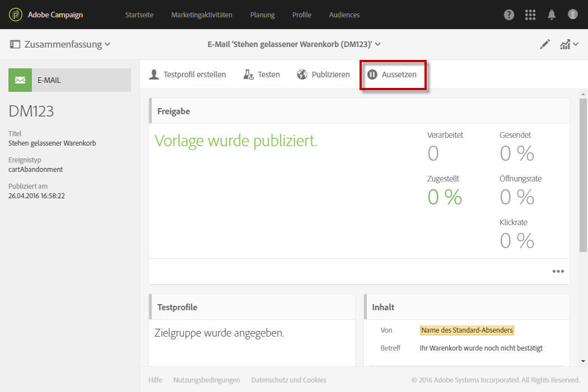Click the three-dot more options in Freigabe
Viewport: 588px width, 392px height.
click(558, 272)
